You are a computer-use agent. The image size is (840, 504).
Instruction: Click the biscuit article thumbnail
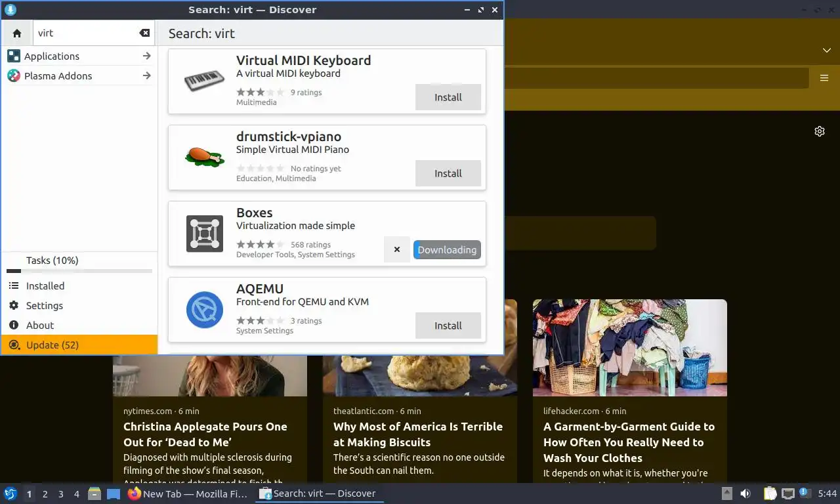click(420, 375)
